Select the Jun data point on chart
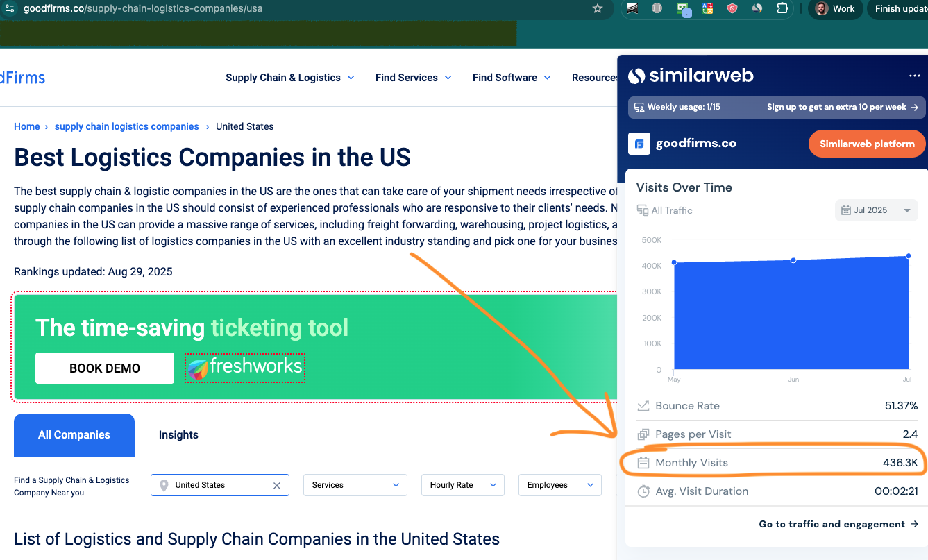The height and width of the screenshot is (560, 928). [793, 260]
